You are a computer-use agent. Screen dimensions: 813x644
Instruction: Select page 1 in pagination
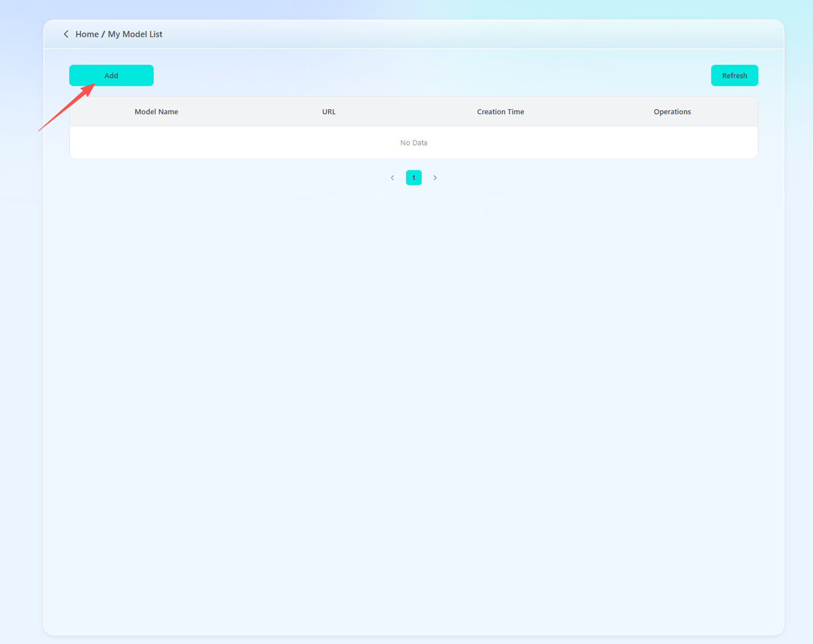point(413,178)
